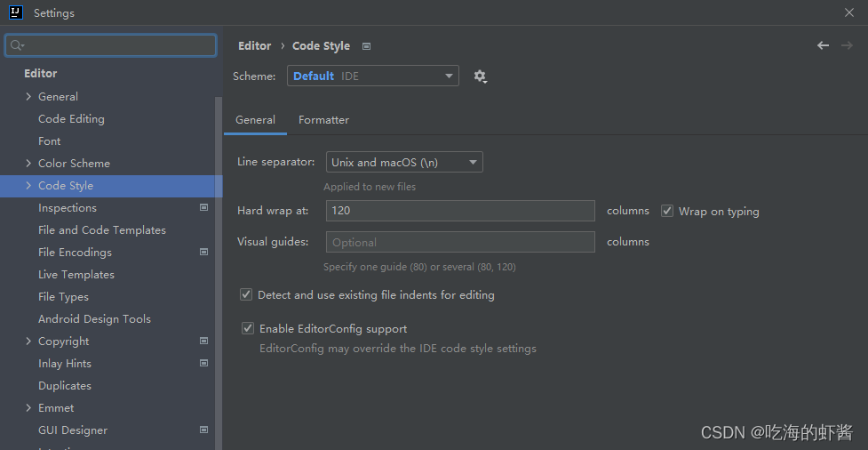Click the project-level icon on the File Encodings row
This screenshot has height=450, width=868.
[203, 252]
